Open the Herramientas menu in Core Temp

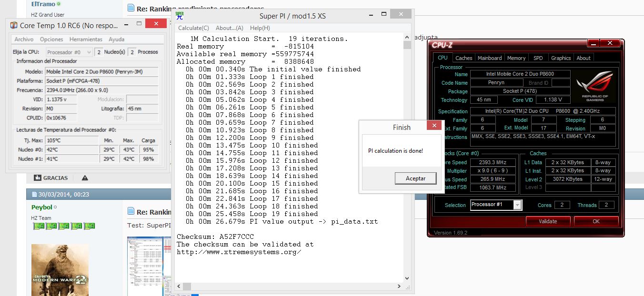[86, 39]
